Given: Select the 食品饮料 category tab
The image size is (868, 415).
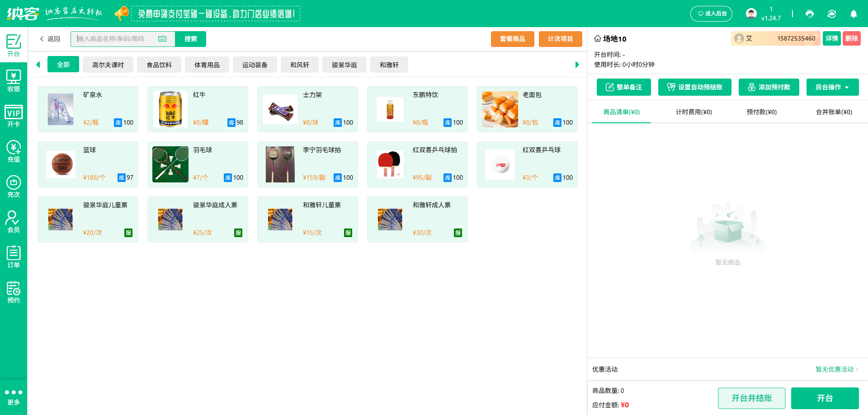Looking at the screenshot, I should 159,65.
